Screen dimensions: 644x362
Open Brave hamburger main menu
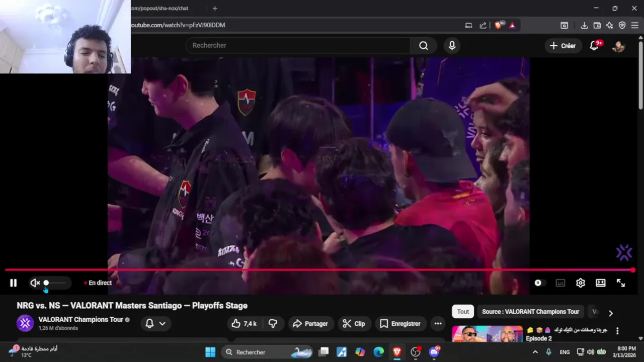click(634, 26)
